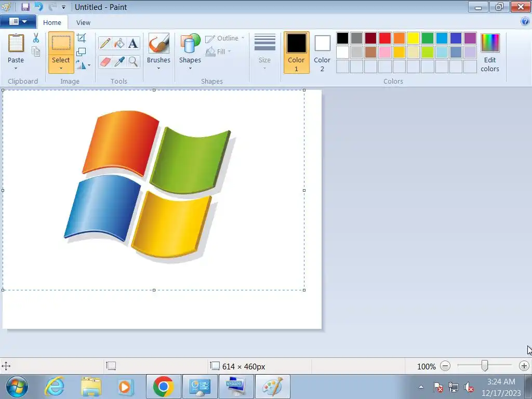The width and height of the screenshot is (532, 399).
Task: Expand the Rotate dropdown arrow
Action: click(x=89, y=65)
